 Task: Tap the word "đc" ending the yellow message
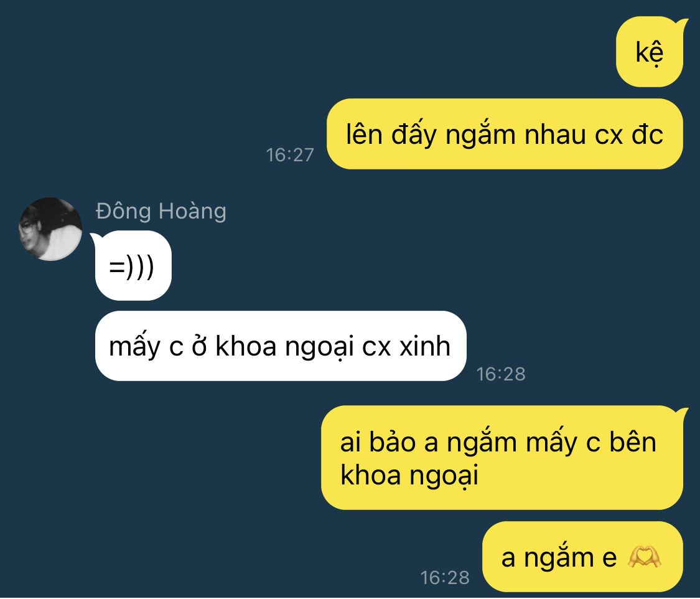(x=647, y=134)
